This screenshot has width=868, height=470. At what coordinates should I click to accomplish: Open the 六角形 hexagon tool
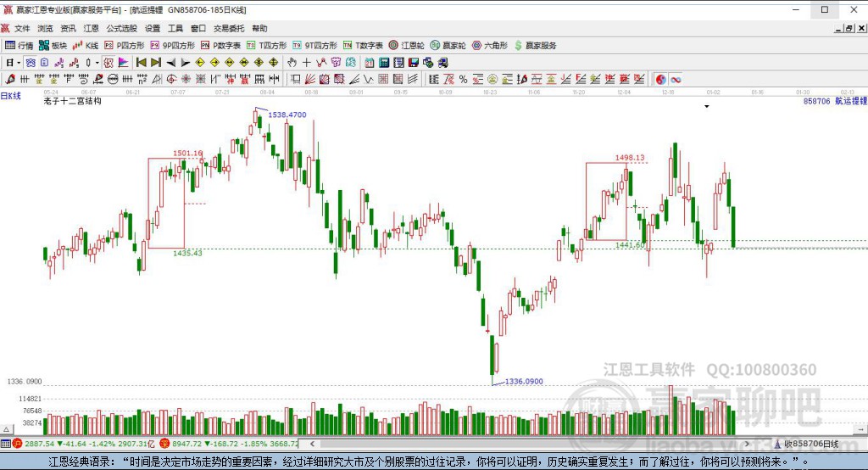[x=489, y=46]
